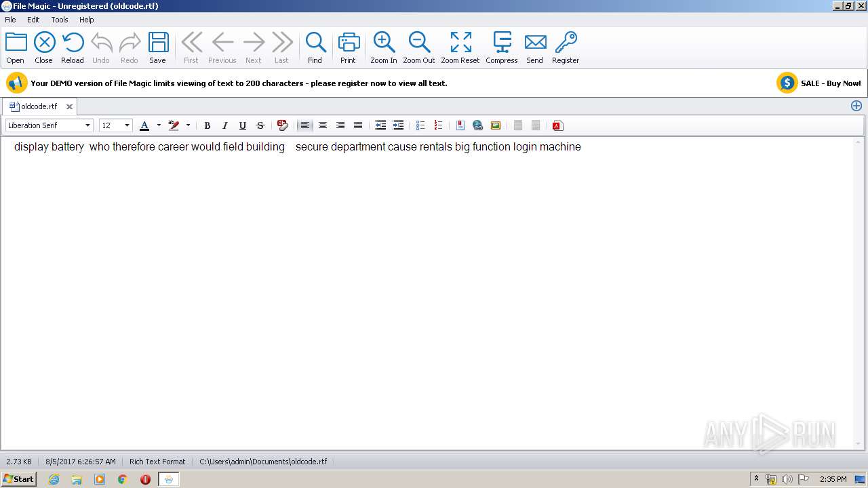Image resolution: width=868 pixels, height=488 pixels.
Task: Toggle strikethrough formatting
Action: [260, 125]
